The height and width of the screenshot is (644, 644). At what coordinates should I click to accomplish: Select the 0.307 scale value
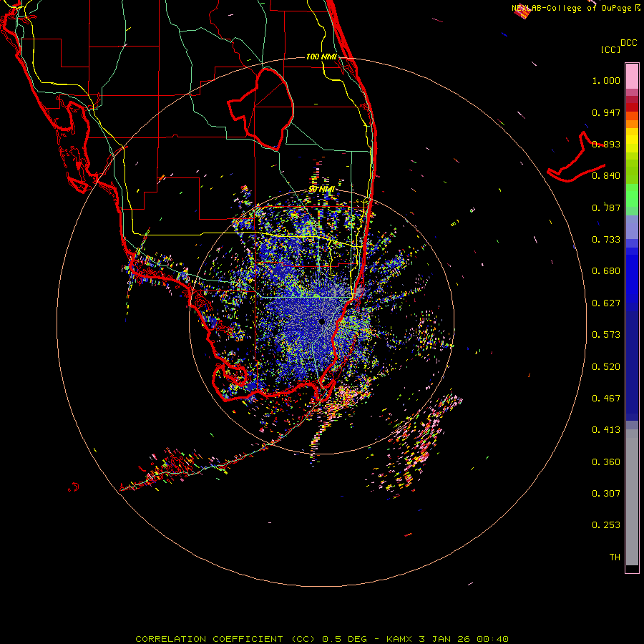point(606,494)
